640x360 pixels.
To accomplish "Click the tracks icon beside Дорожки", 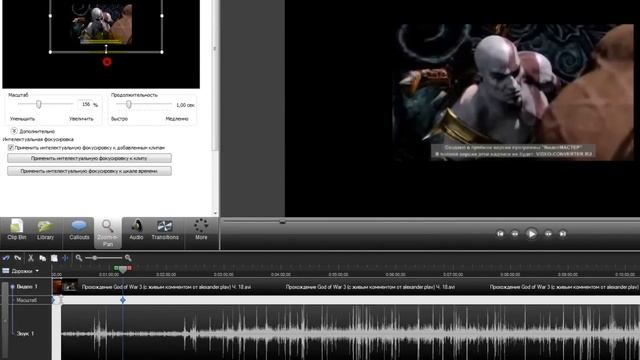I will 6,271.
